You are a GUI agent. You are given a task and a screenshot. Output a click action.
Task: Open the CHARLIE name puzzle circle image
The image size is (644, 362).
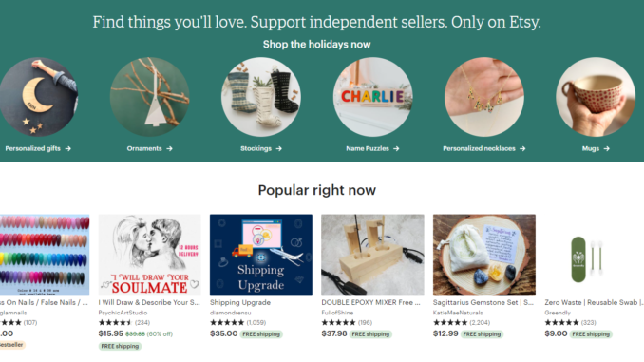[x=372, y=97]
